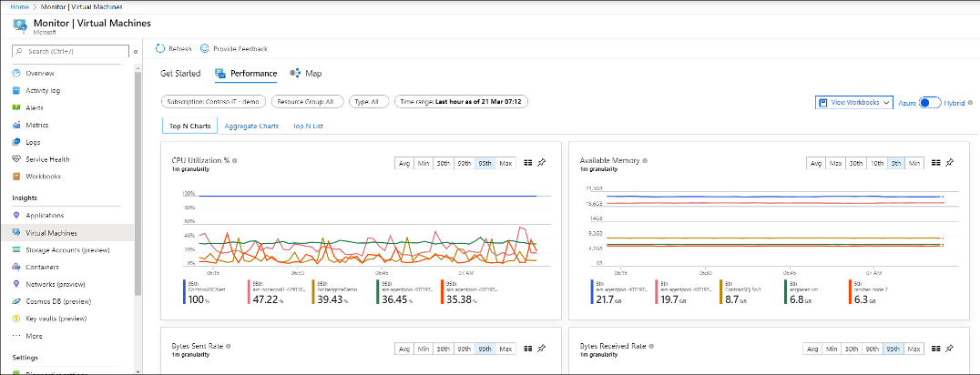
Task: Open Storage Accounts (preview) in sidebar
Action: tap(67, 250)
